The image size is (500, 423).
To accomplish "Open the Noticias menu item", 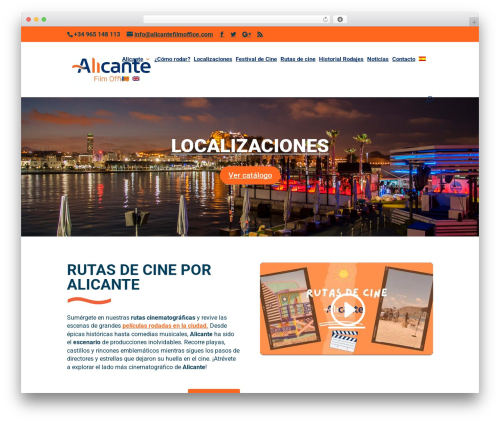I will [378, 59].
